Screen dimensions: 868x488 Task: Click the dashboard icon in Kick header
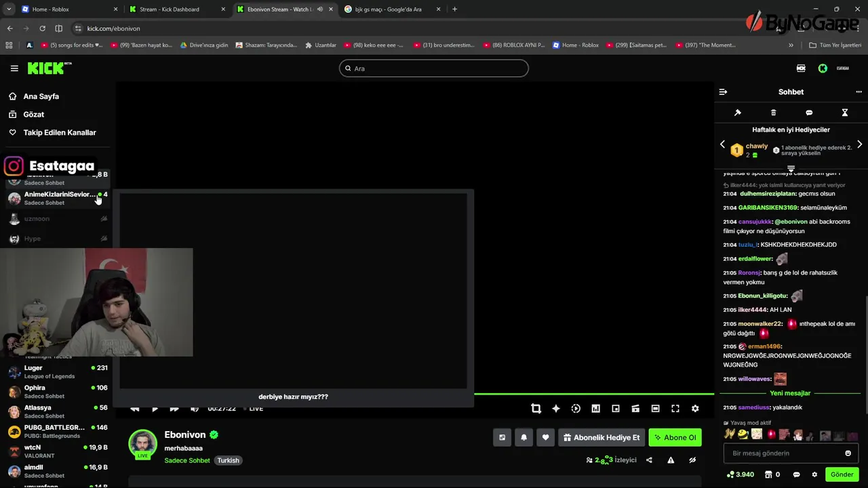801,68
